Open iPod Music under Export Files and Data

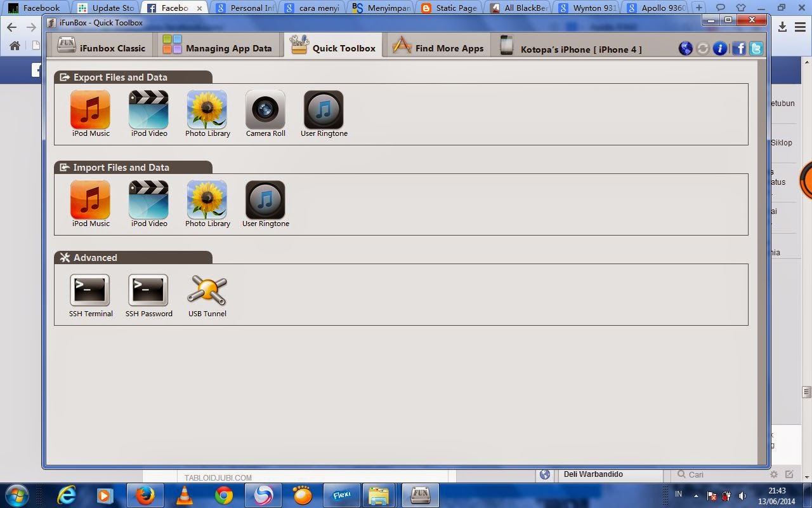coord(90,114)
